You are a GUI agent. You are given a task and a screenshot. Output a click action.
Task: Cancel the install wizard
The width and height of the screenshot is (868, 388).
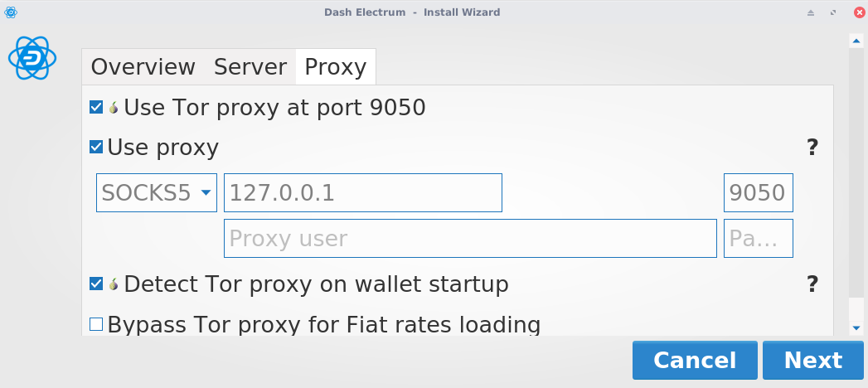(694, 361)
